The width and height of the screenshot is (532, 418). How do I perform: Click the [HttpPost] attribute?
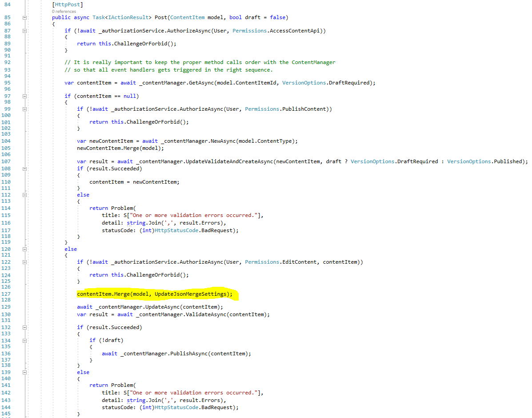(68, 5)
